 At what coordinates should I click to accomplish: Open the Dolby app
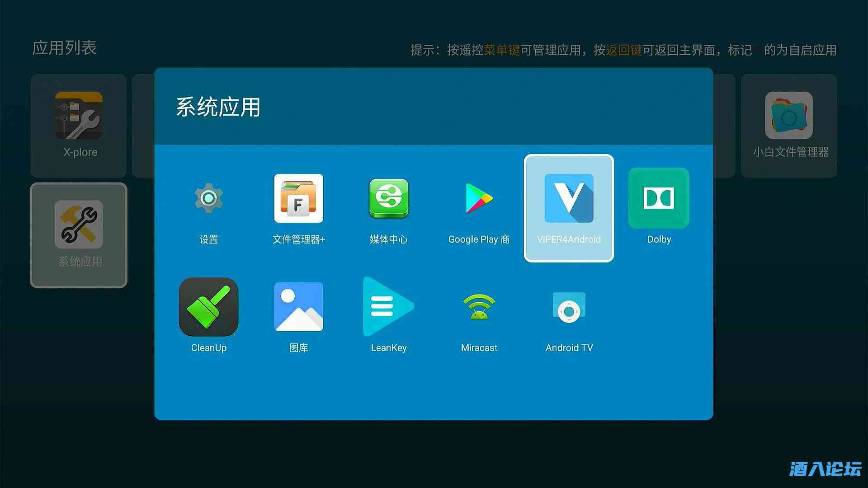pos(659,199)
